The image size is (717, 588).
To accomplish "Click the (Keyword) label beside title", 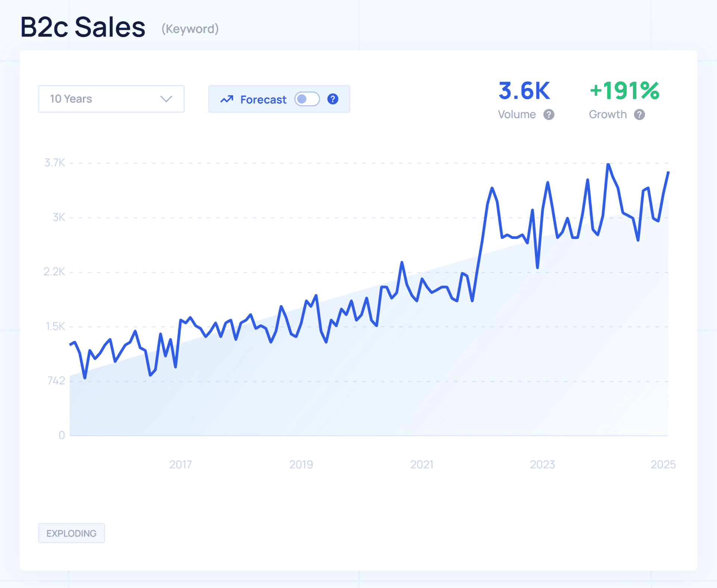I will (190, 29).
